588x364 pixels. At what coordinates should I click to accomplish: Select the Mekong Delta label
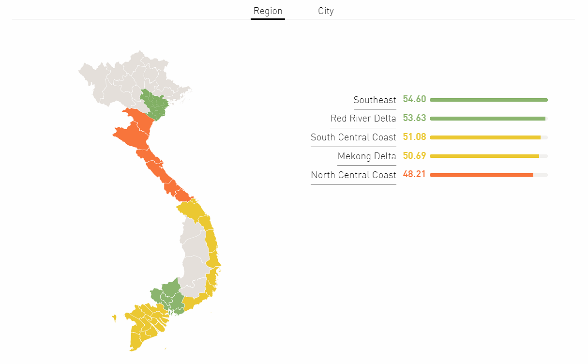tap(367, 156)
